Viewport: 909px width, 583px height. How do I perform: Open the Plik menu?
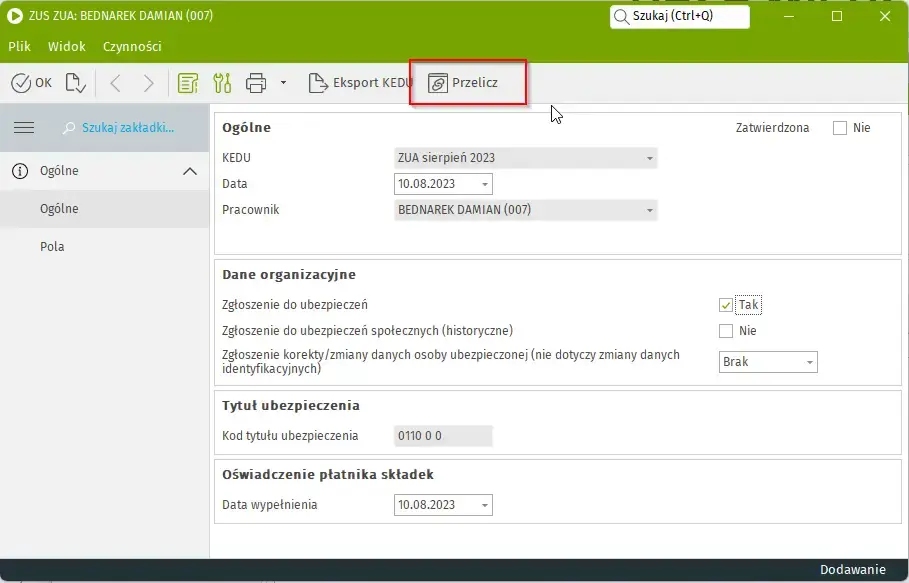tap(20, 46)
